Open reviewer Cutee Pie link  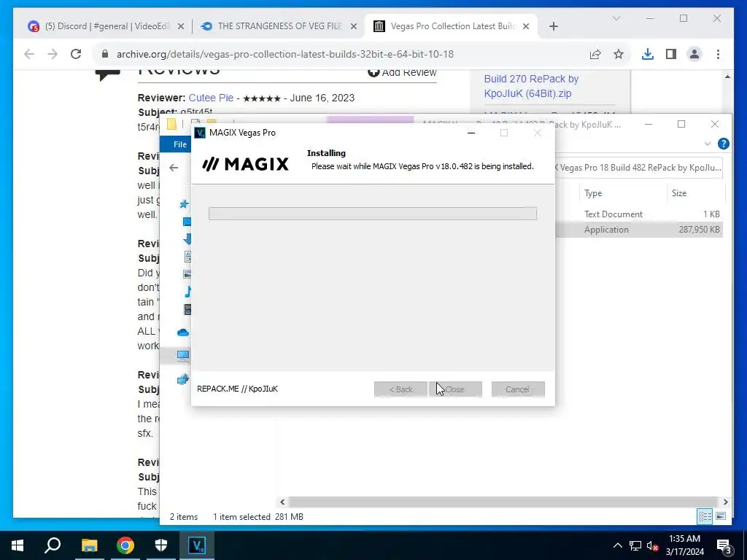211,98
